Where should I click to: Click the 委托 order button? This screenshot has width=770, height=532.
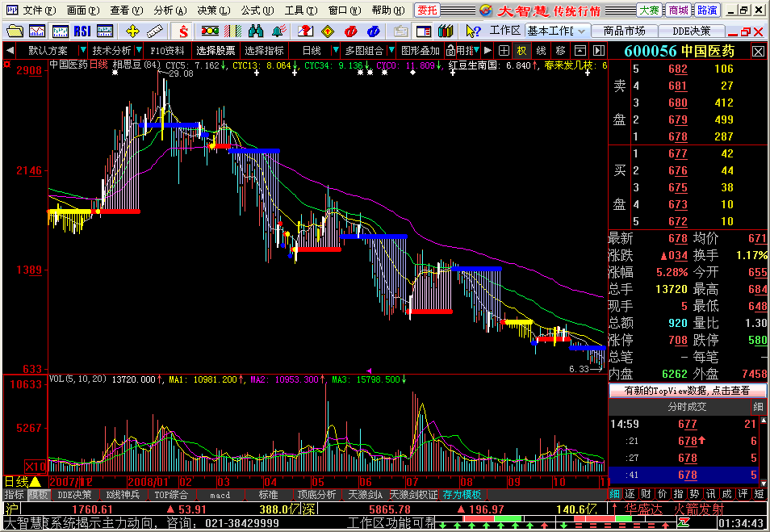click(x=427, y=10)
